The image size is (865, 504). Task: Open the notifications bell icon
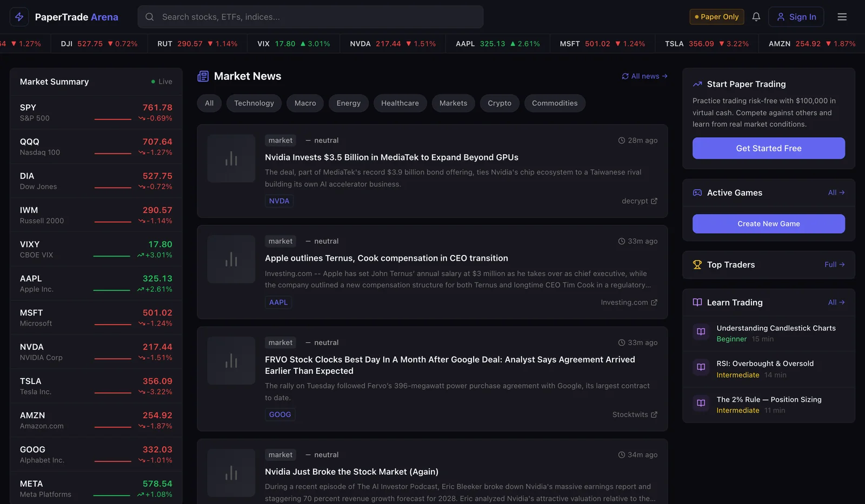pos(756,17)
